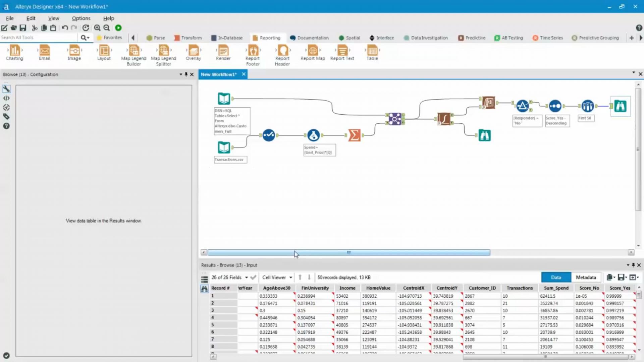Open the search options dropdown beside magnifier
Screen dimensions: 644x362
click(x=88, y=38)
